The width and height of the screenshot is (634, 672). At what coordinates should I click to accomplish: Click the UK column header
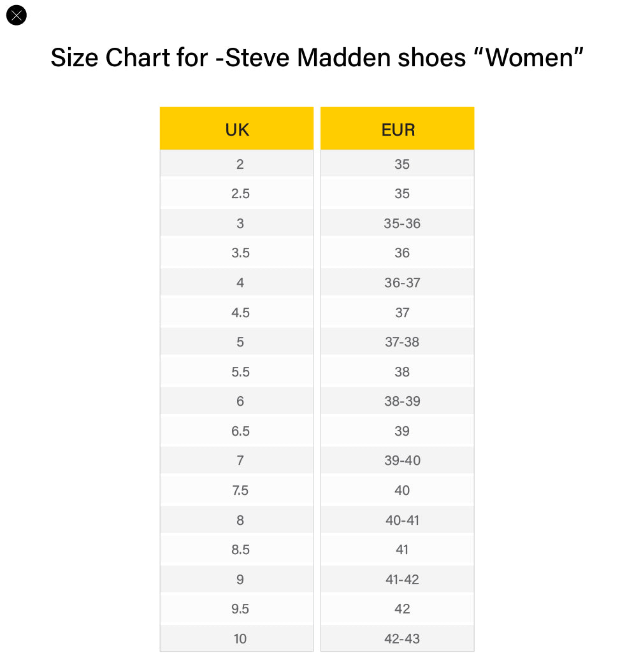click(237, 130)
